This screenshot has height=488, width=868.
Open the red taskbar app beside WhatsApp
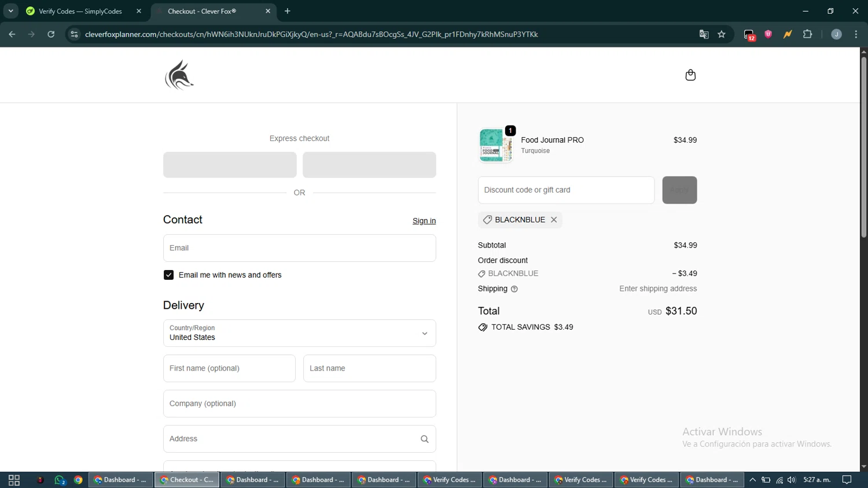click(40, 480)
